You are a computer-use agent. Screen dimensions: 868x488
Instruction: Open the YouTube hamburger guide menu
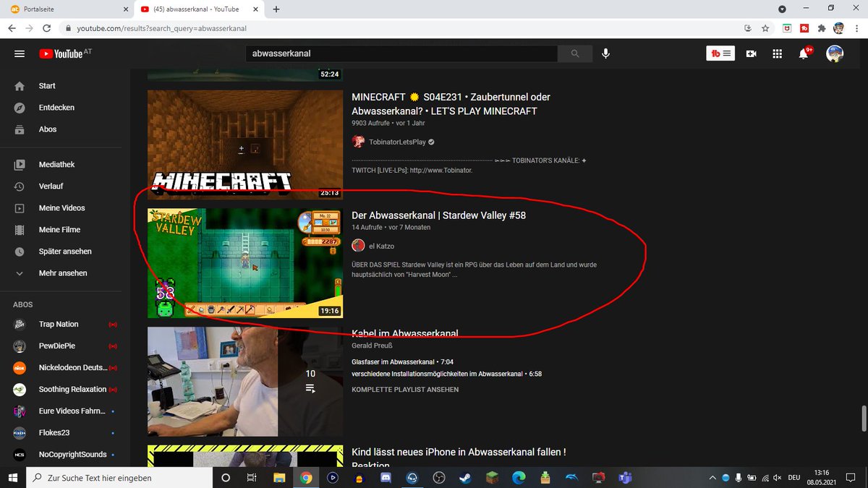click(x=20, y=53)
